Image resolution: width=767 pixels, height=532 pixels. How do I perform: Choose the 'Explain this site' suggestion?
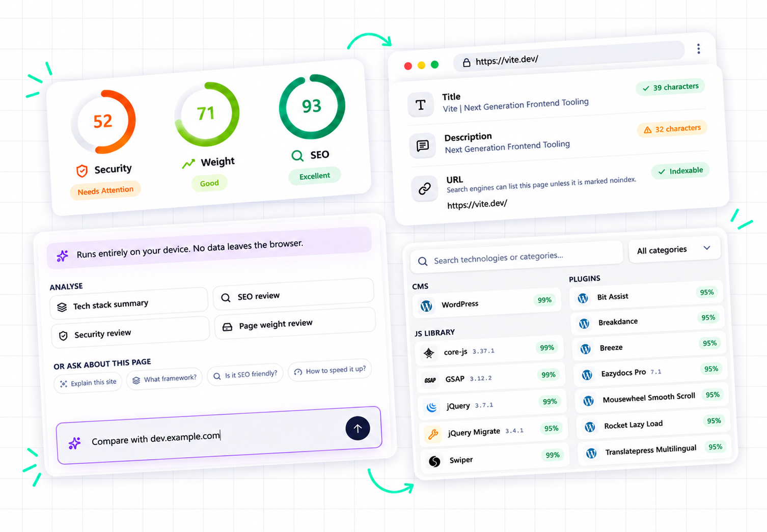tap(88, 382)
